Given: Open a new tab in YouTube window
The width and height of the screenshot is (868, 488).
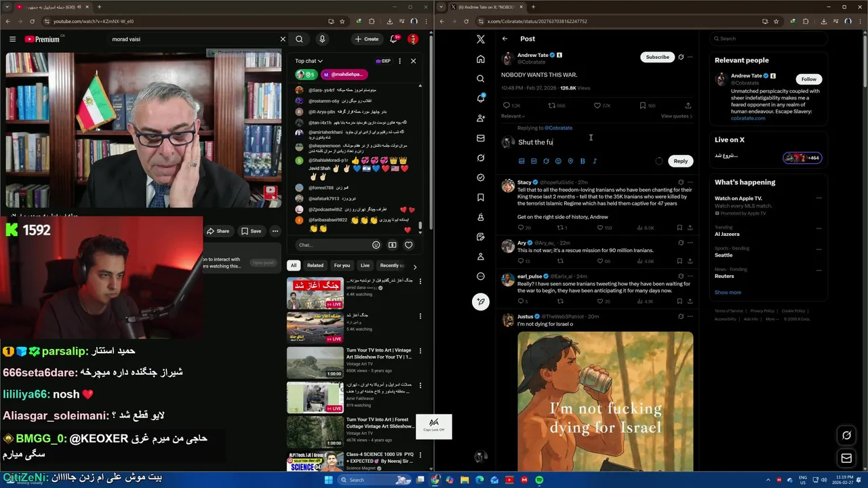Looking at the screenshot, I should pyautogui.click(x=99, y=7).
